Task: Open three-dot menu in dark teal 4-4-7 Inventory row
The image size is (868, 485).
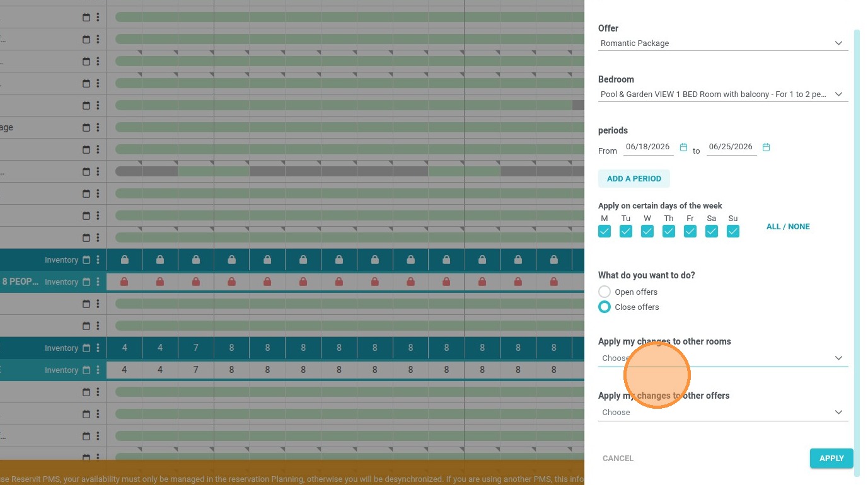Action: 98,348
